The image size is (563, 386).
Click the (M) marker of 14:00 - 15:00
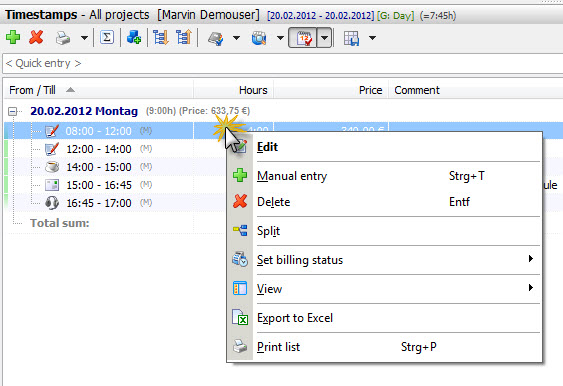pyautogui.click(x=146, y=166)
